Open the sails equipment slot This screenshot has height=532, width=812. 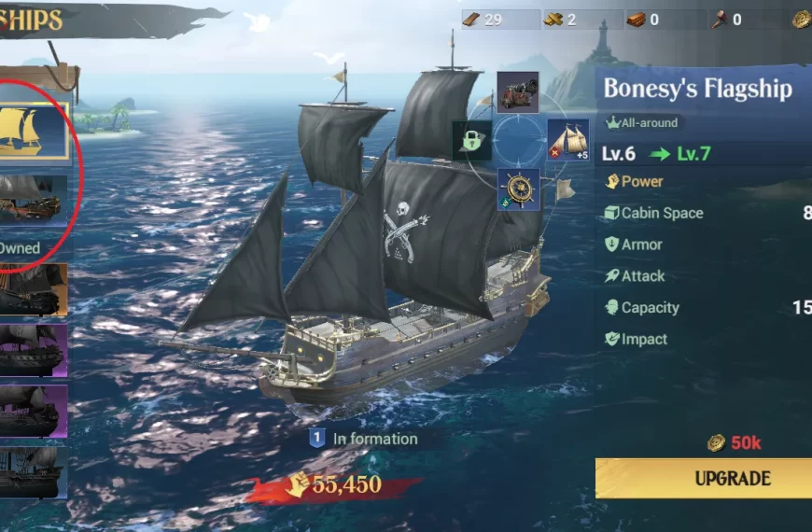coord(568,140)
